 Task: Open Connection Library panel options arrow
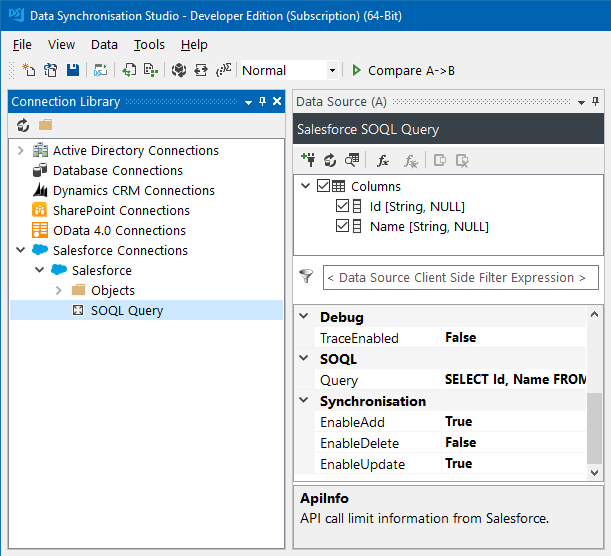click(248, 102)
